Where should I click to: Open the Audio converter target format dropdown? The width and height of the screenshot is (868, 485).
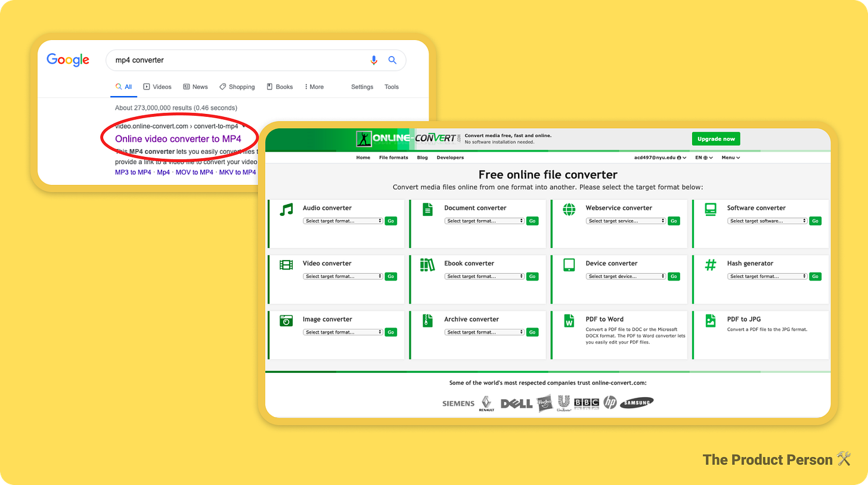pyautogui.click(x=343, y=221)
